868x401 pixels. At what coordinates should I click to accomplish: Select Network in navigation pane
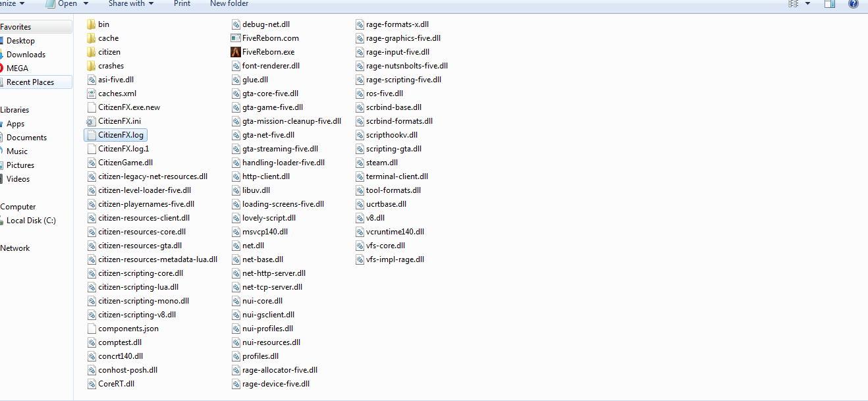(x=15, y=248)
